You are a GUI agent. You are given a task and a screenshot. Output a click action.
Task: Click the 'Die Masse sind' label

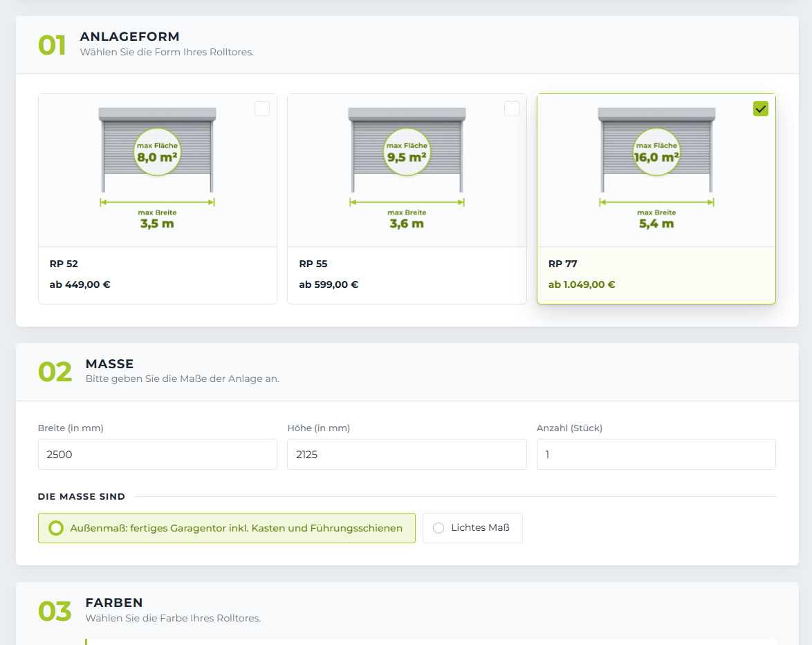pos(82,496)
